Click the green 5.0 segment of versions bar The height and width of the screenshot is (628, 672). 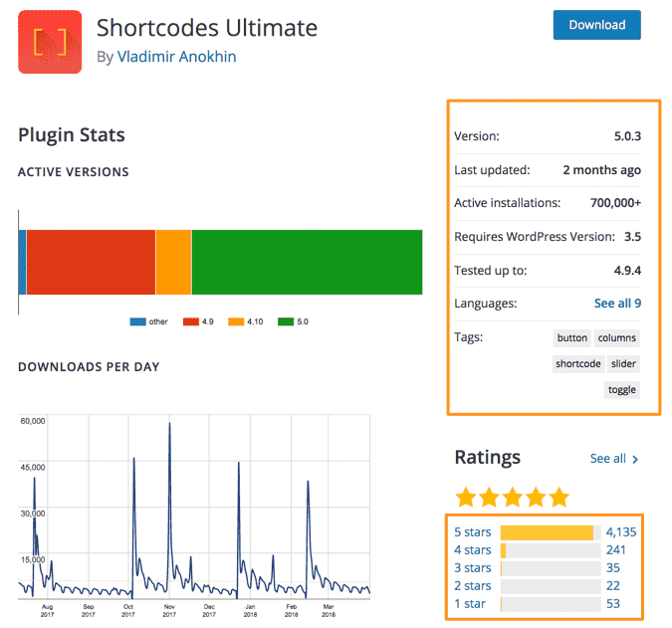[x=307, y=262]
